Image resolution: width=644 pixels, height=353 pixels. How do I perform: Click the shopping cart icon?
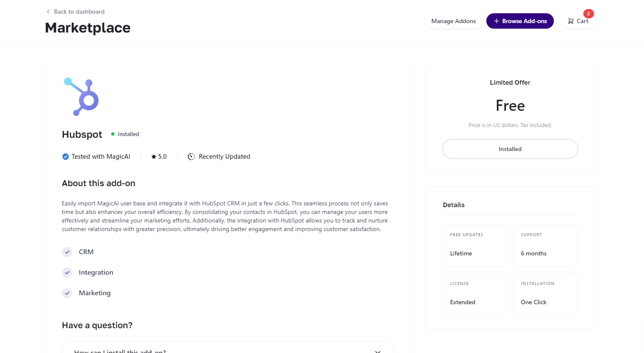[570, 21]
